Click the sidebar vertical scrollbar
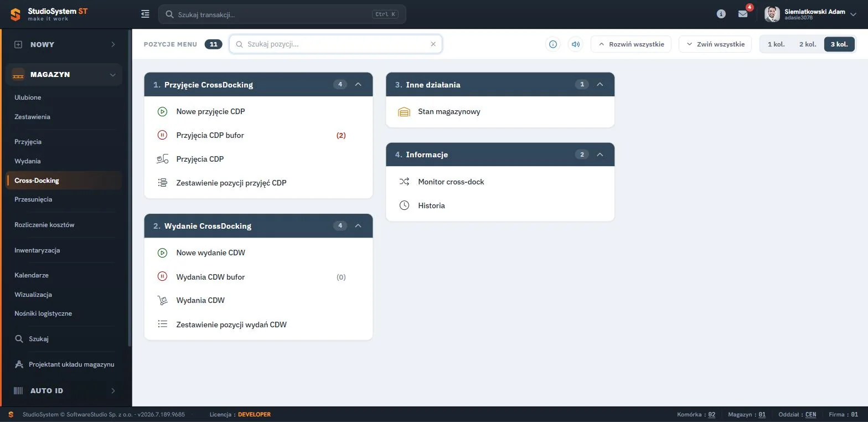Viewport: 868px width, 422px height. (x=130, y=188)
